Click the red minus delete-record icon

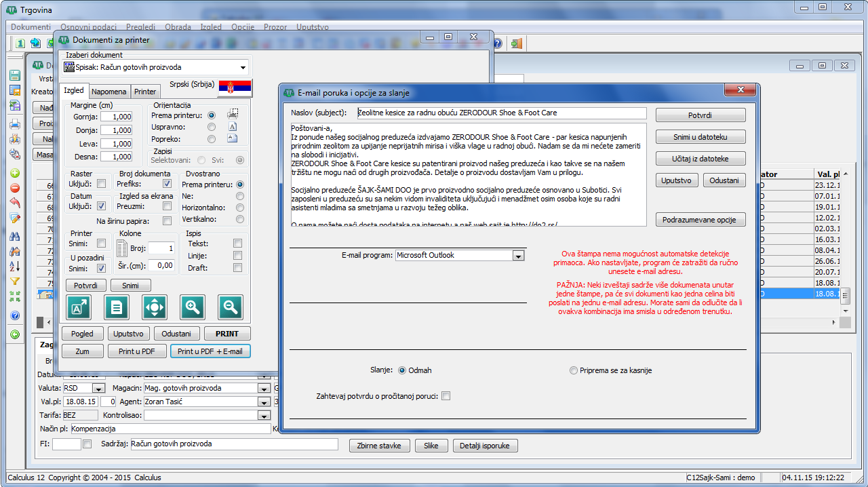pos(14,188)
